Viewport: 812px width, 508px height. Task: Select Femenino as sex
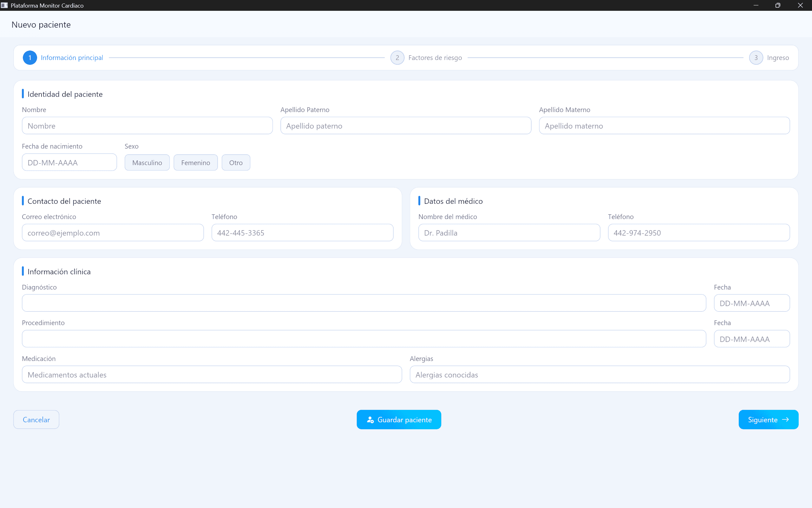point(196,163)
